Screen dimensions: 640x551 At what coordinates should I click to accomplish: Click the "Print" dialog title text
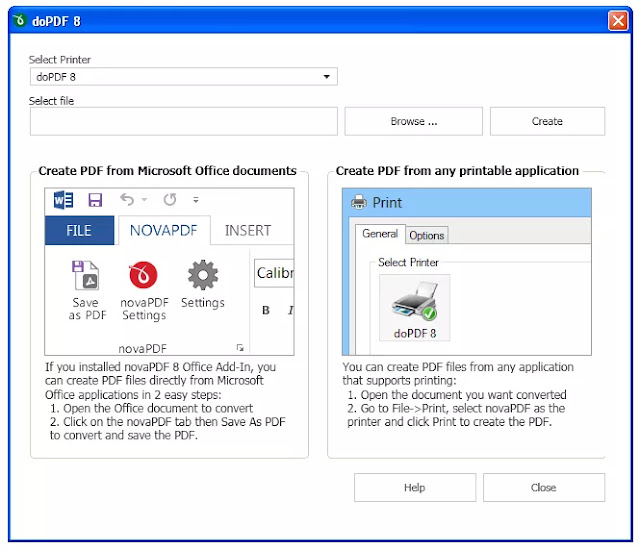pyautogui.click(x=387, y=202)
